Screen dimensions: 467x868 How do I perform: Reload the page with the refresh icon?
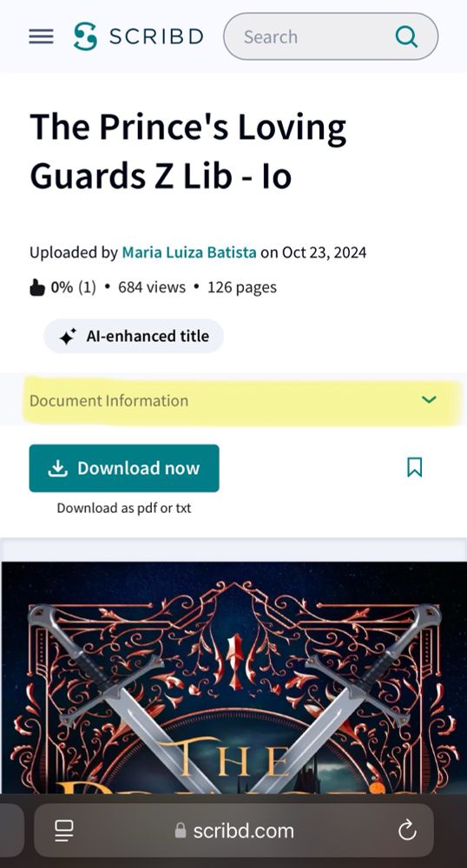[x=407, y=830]
